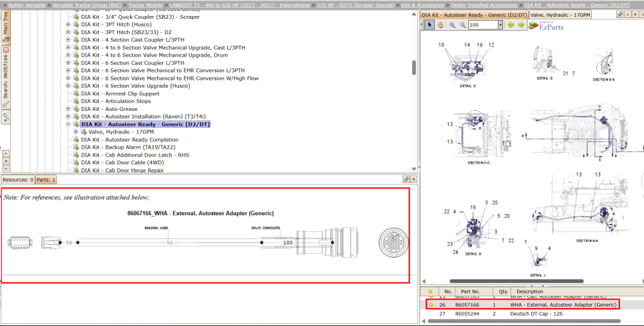Show previous tabs with illustration panel left chevron
Screen dimensions: 644x326
pos(627,14)
